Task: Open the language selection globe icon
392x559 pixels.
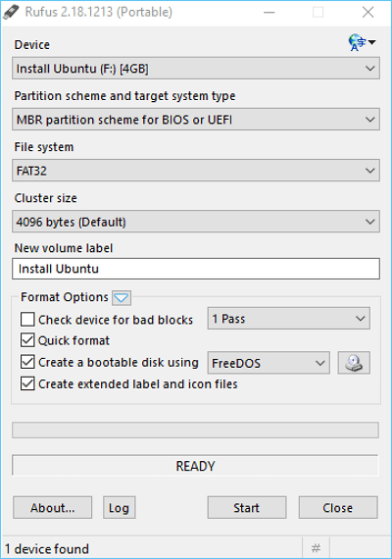Action: (362, 43)
